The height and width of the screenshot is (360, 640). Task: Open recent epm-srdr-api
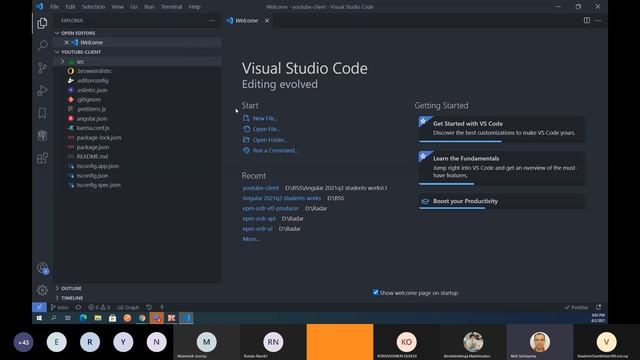pos(259,218)
